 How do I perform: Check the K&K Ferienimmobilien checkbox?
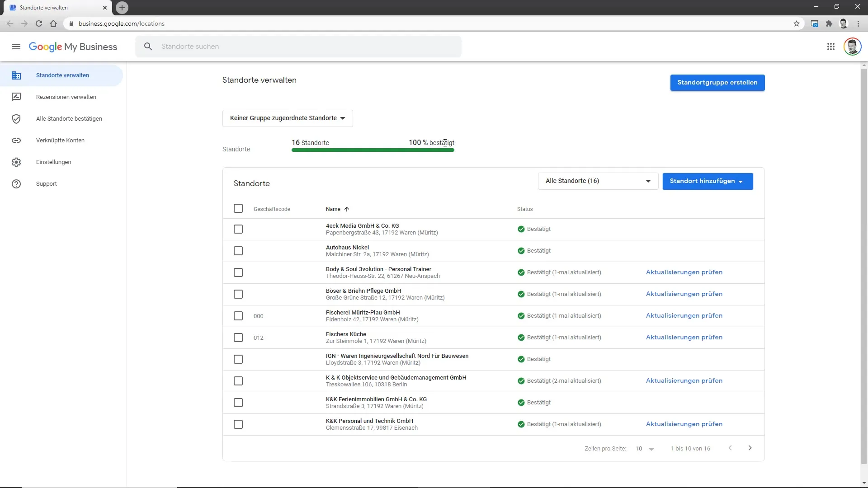click(x=238, y=403)
